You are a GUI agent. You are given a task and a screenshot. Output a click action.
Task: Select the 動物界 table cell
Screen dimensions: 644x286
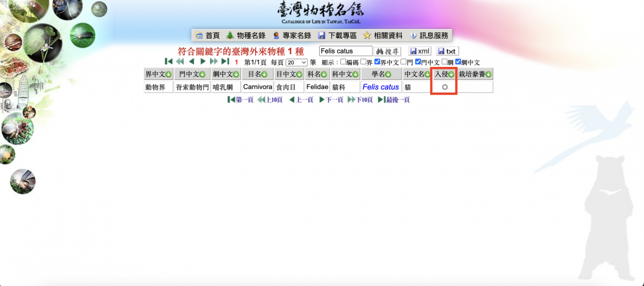(x=159, y=87)
